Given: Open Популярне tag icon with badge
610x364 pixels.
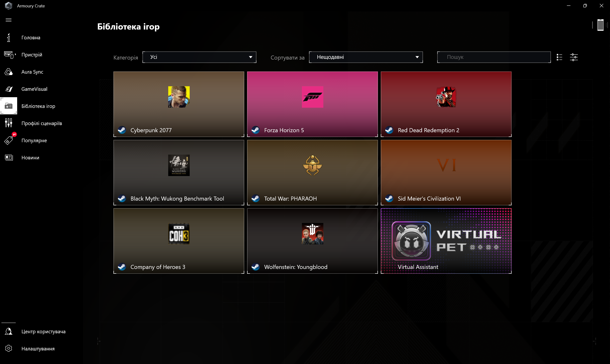Looking at the screenshot, I should (9, 140).
